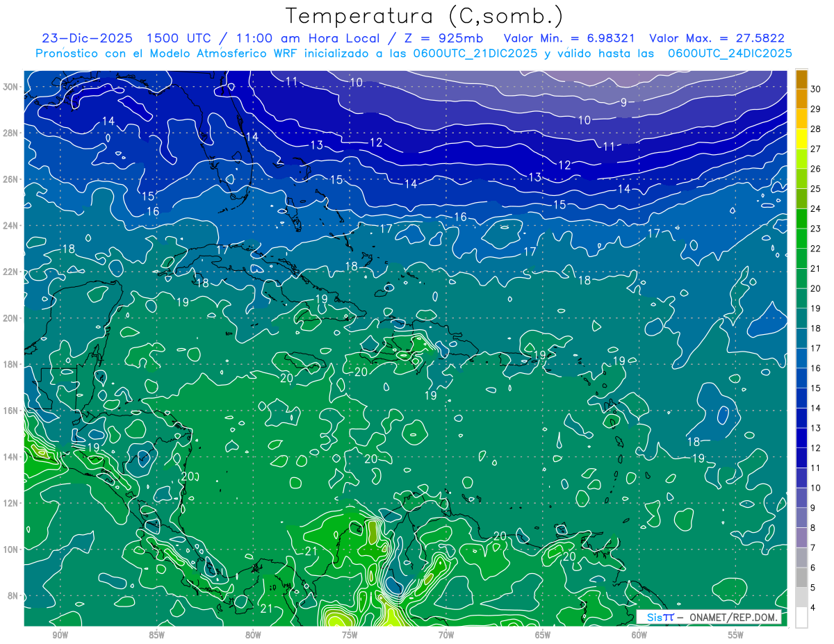
Task: Click the '14N' latitude axis label
Action: (11, 457)
